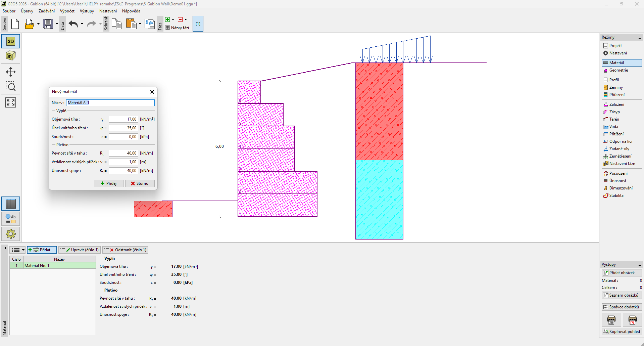Activate the 2D view button
Screen dimensions: 644x346
pos(10,41)
